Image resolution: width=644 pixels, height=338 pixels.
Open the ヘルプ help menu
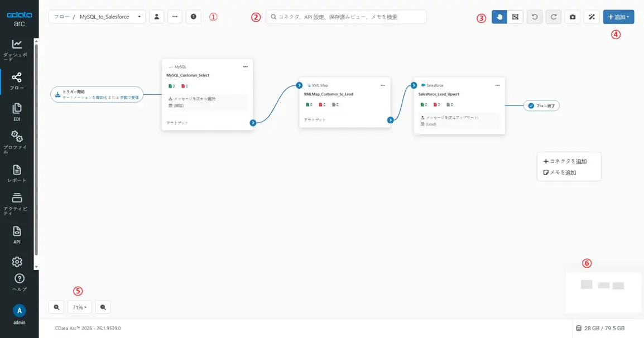pyautogui.click(x=20, y=282)
